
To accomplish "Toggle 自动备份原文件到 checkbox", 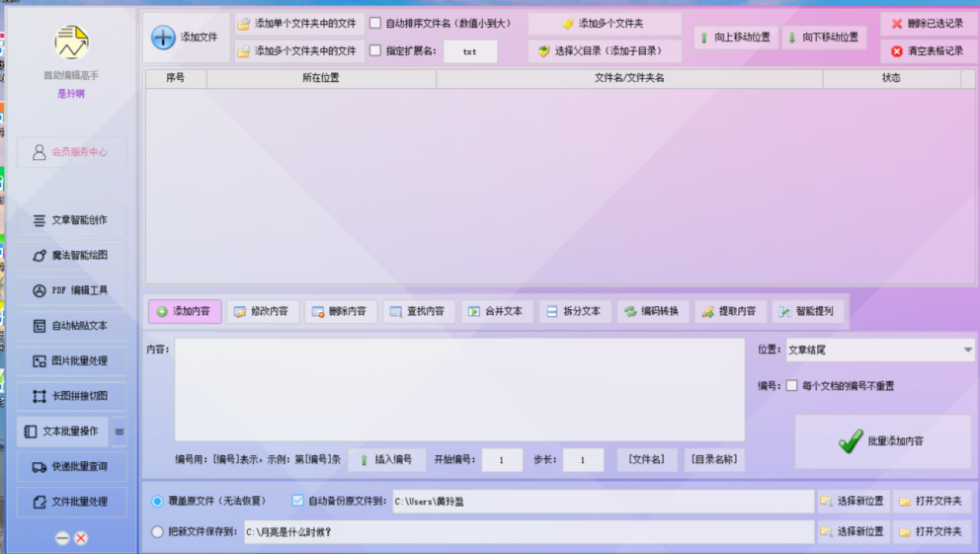I will coord(298,500).
